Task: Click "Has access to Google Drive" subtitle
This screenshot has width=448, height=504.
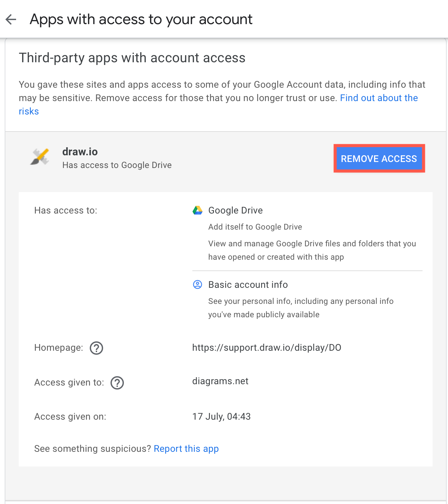Action: (117, 165)
